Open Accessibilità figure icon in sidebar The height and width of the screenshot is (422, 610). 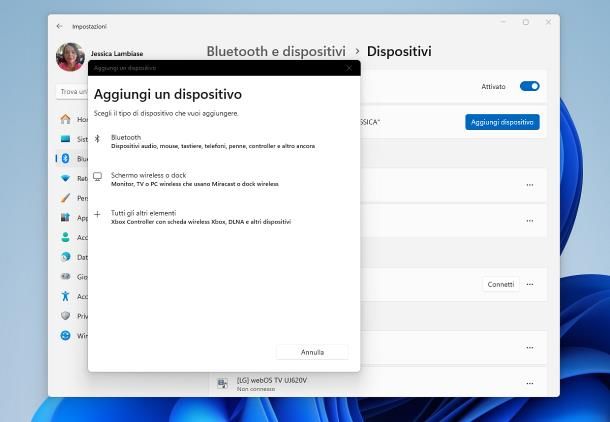65,296
